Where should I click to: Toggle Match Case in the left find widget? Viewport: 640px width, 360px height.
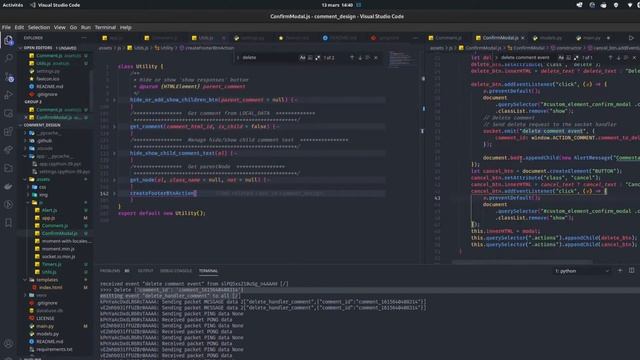[x=302, y=58]
